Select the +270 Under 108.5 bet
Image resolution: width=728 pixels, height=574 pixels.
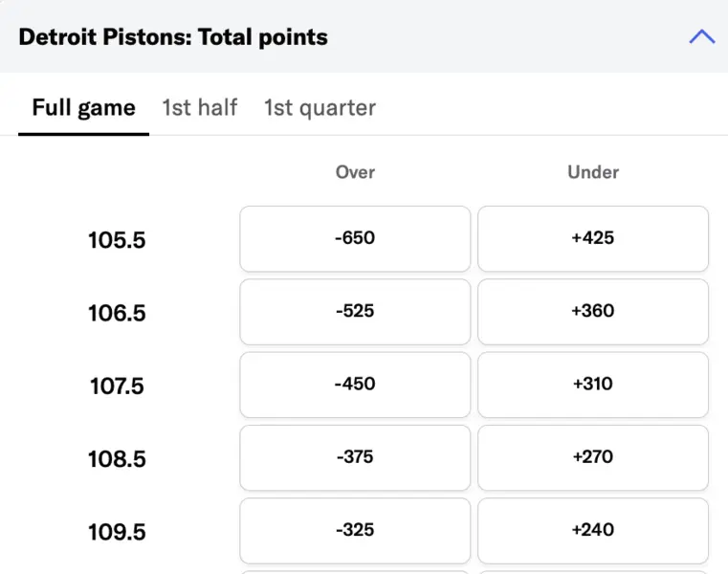(x=593, y=457)
